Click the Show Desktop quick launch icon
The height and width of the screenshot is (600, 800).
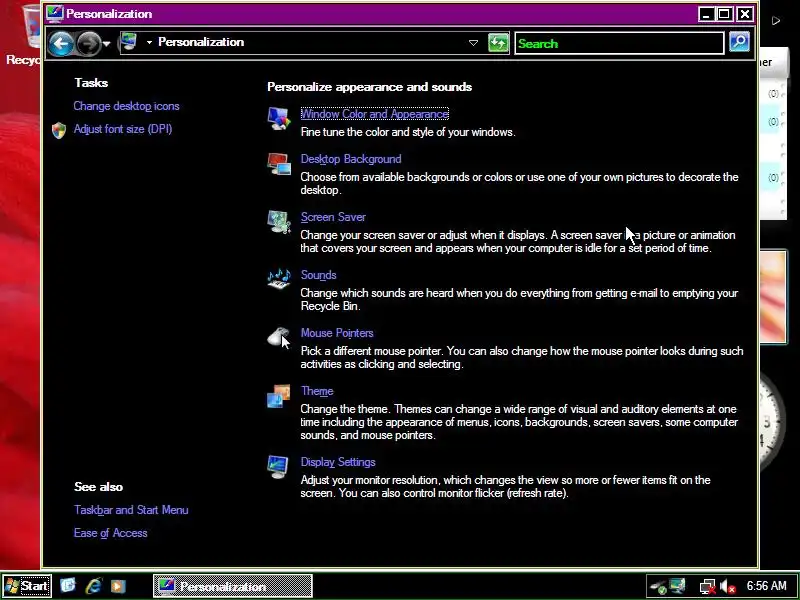pyautogui.click(x=68, y=585)
